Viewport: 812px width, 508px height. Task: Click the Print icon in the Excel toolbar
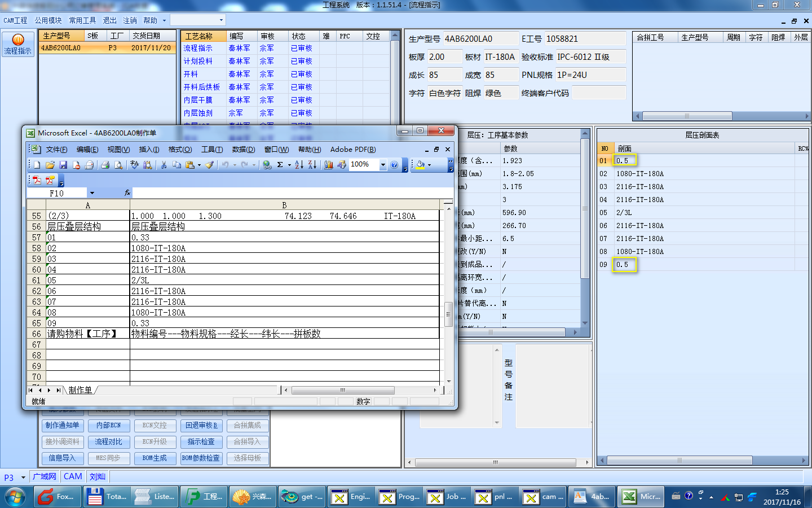click(x=105, y=165)
